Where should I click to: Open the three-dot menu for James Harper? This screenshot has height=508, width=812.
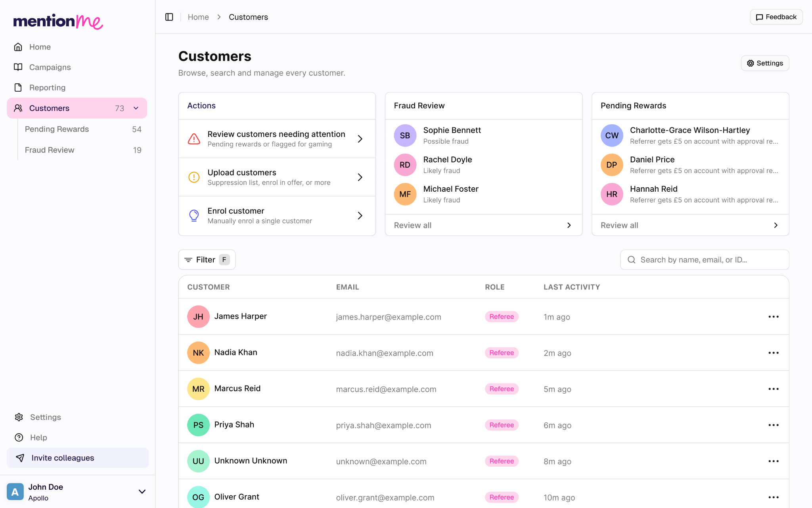pos(774,317)
